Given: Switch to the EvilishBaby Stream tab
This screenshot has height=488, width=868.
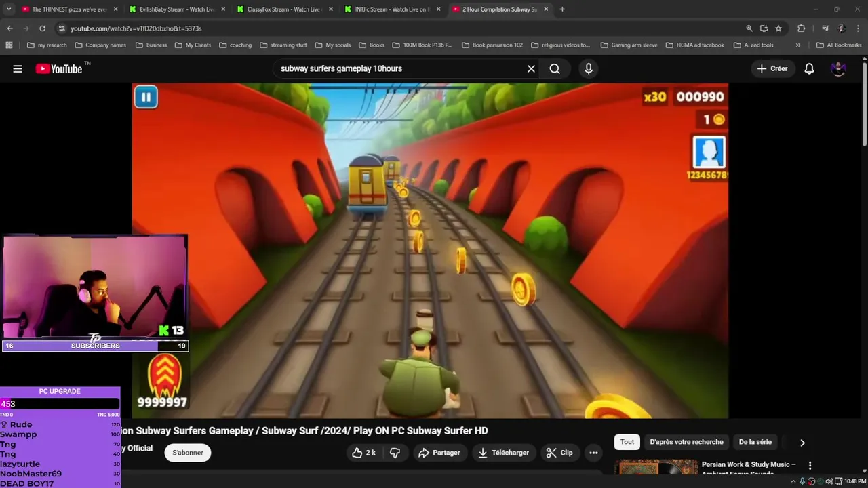Looking at the screenshot, I should tap(176, 9).
